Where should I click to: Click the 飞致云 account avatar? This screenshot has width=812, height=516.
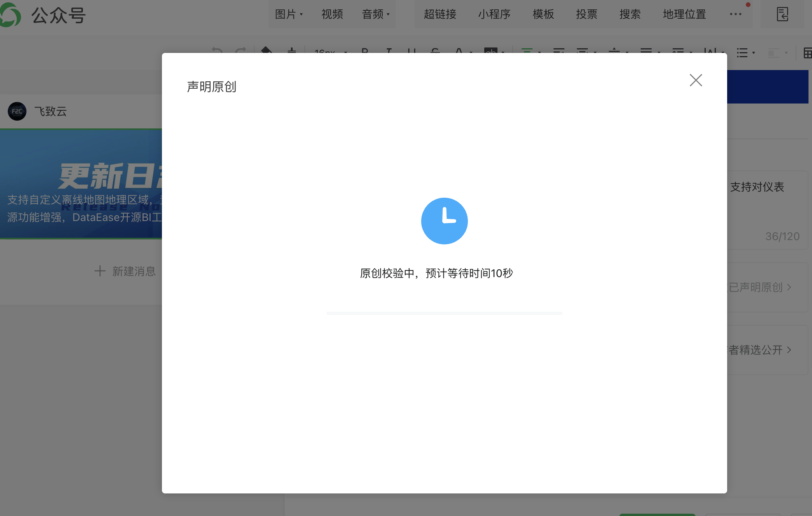(17, 111)
